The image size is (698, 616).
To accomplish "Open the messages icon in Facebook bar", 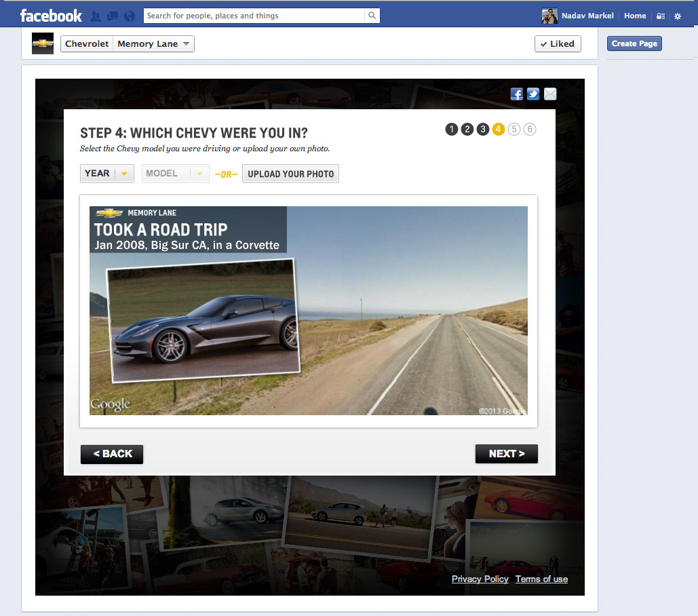I will [x=113, y=16].
